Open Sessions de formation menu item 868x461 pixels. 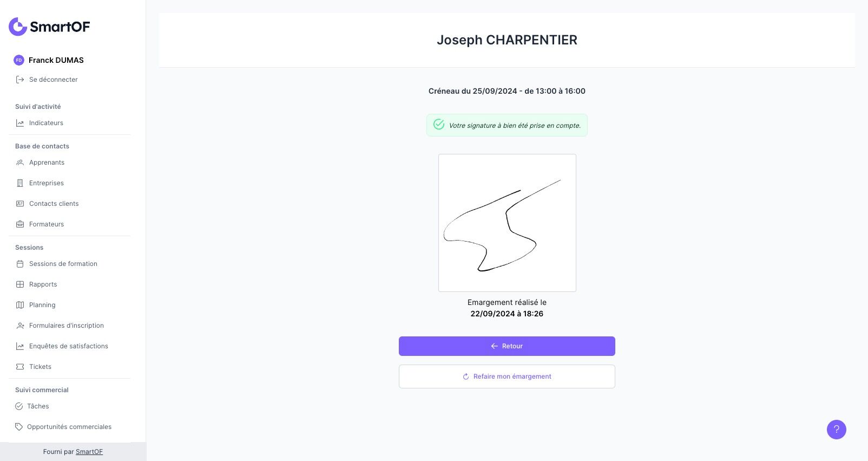point(63,264)
